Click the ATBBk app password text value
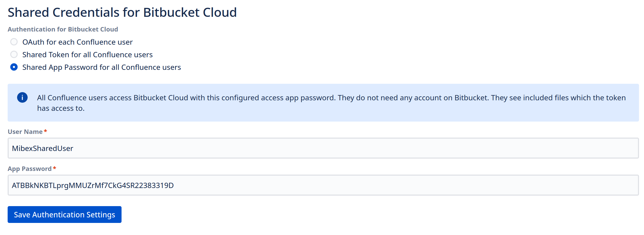Image resolution: width=644 pixels, height=235 pixels. coord(93,185)
